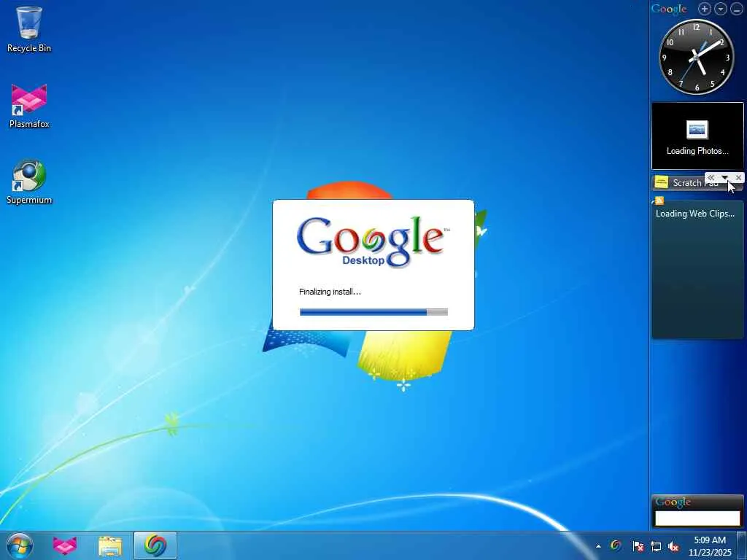This screenshot has height=560, width=747.
Task: Click the muted speaker volume tray icon
Action: point(673,546)
